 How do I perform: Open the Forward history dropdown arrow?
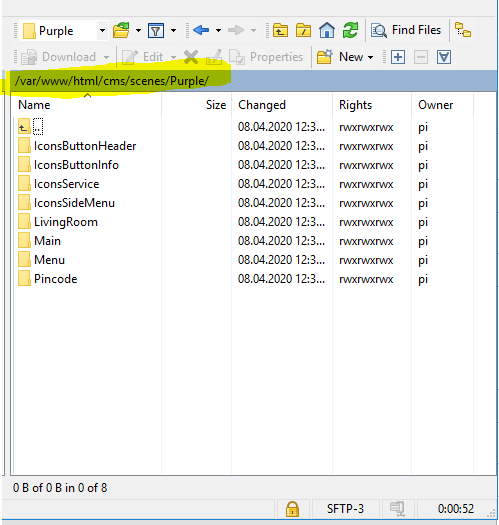(254, 30)
